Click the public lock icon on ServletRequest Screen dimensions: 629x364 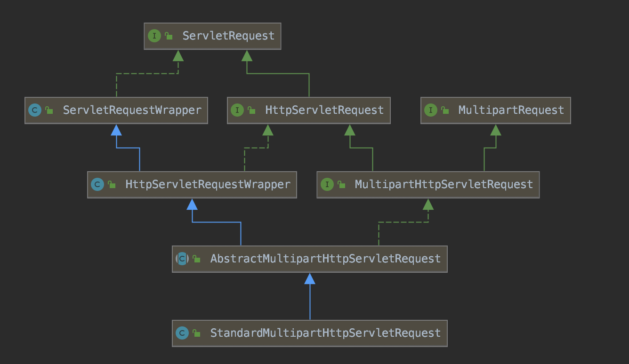coord(169,36)
